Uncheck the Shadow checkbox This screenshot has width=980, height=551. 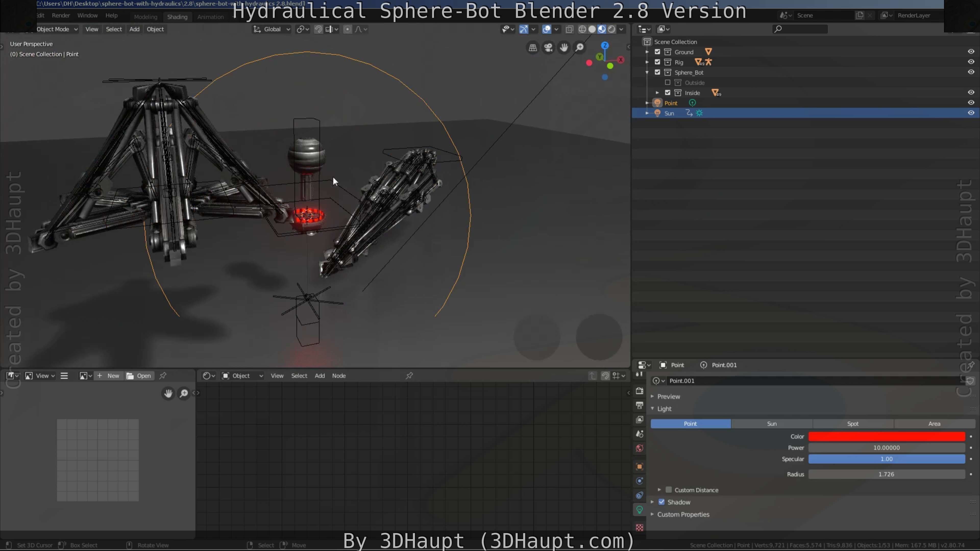661,502
